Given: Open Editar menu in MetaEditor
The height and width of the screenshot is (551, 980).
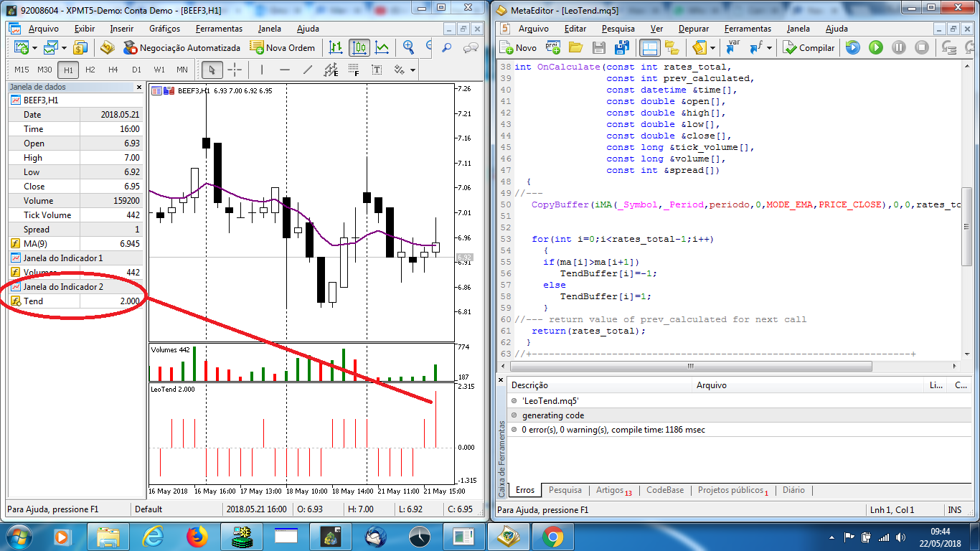Looking at the screenshot, I should click(575, 29).
